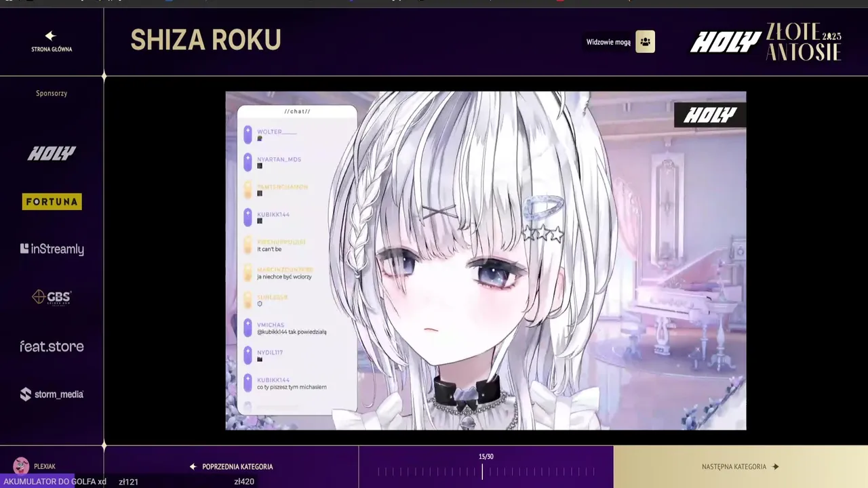
Task: Open the Fortuna sponsor logo
Action: 52,201
